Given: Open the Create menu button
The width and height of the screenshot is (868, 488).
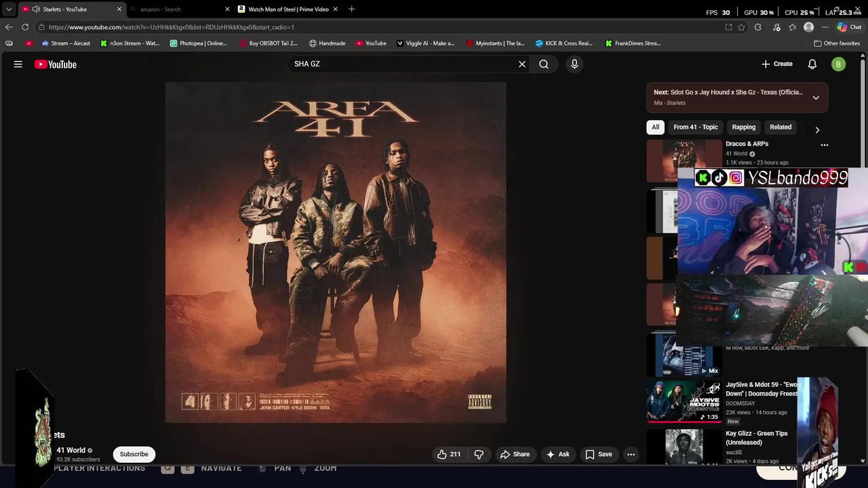Looking at the screenshot, I should click(777, 64).
